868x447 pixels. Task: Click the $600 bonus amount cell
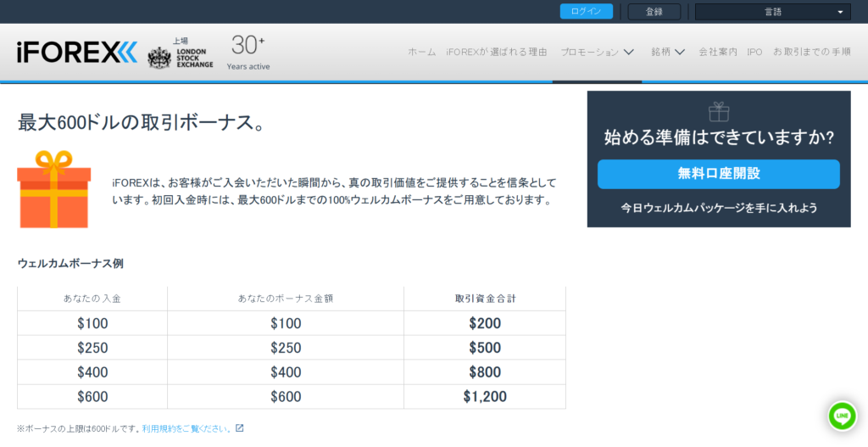point(286,397)
